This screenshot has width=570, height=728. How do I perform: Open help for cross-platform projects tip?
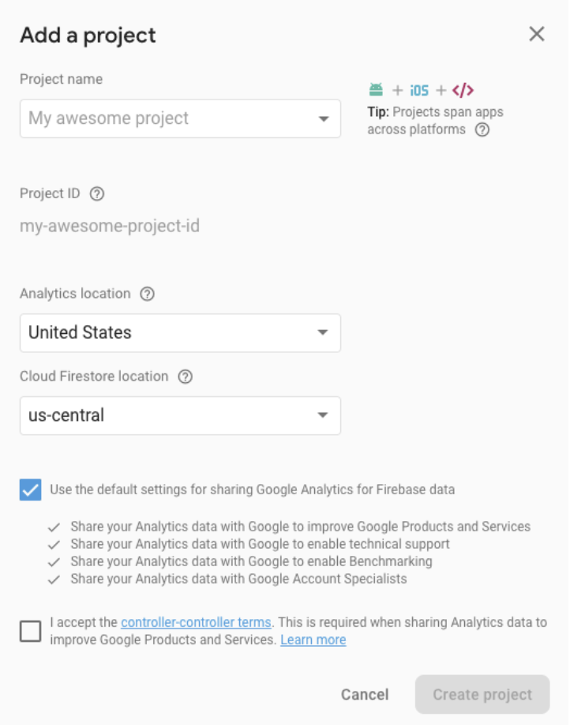482,129
